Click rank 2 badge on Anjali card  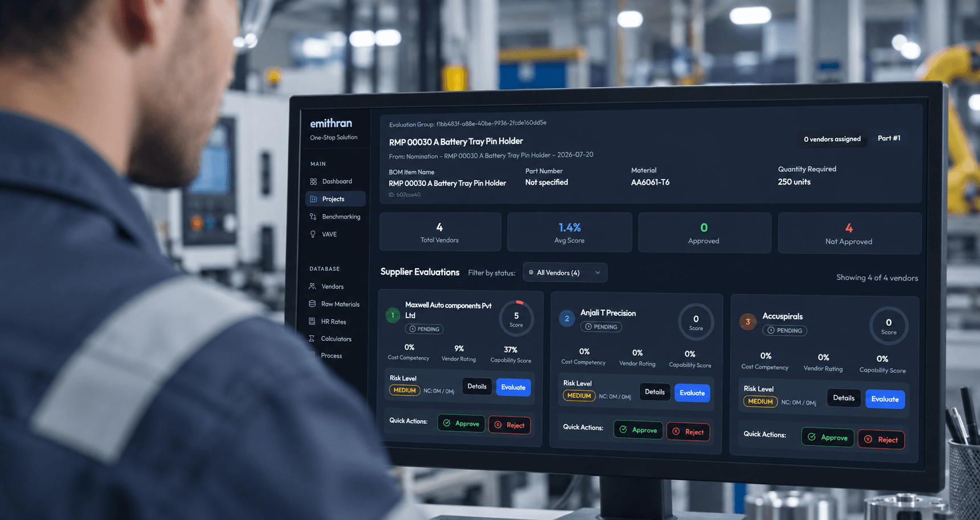(x=567, y=319)
